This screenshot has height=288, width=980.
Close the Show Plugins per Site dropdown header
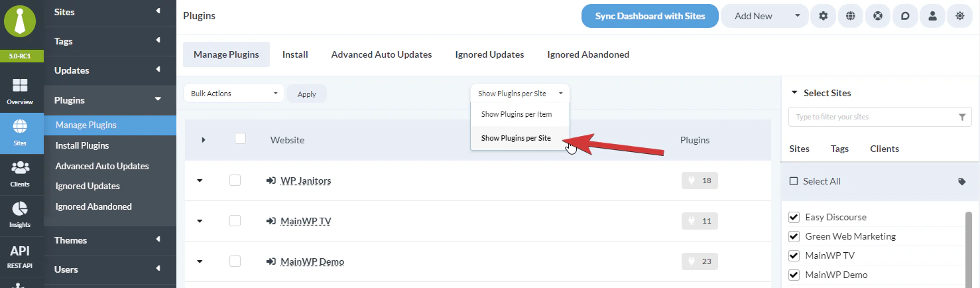tap(521, 94)
